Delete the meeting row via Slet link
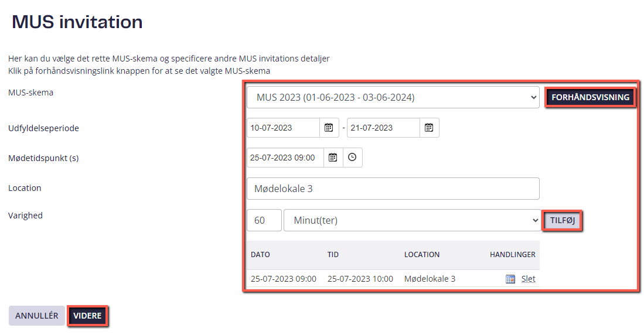The width and height of the screenshot is (644, 335). (x=528, y=279)
